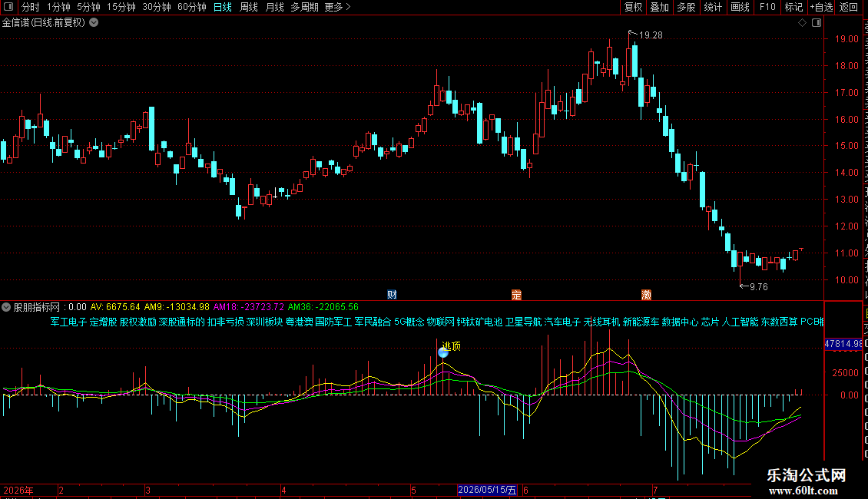Click the 金信诺(日线.前复权) chart title

click(44, 23)
